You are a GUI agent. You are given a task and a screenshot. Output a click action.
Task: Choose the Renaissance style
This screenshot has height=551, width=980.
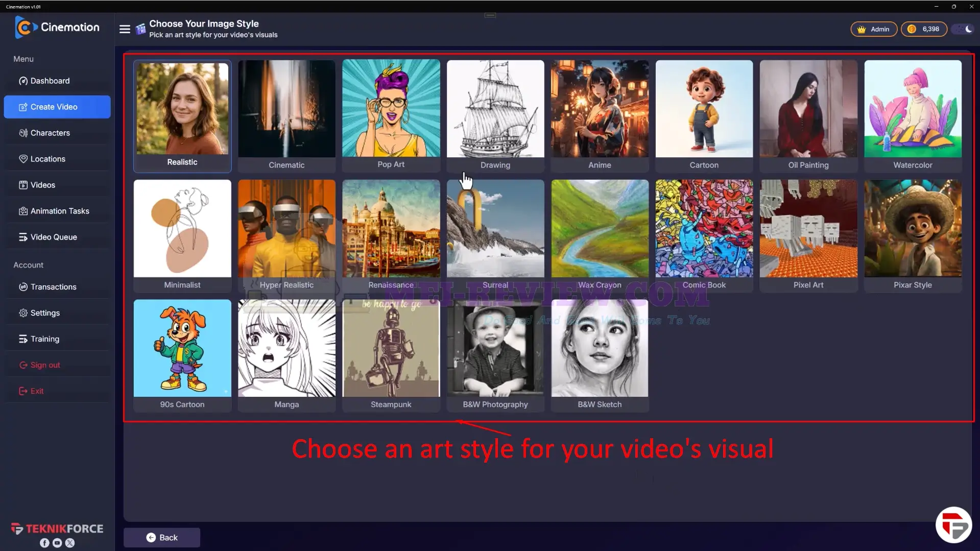tap(391, 236)
